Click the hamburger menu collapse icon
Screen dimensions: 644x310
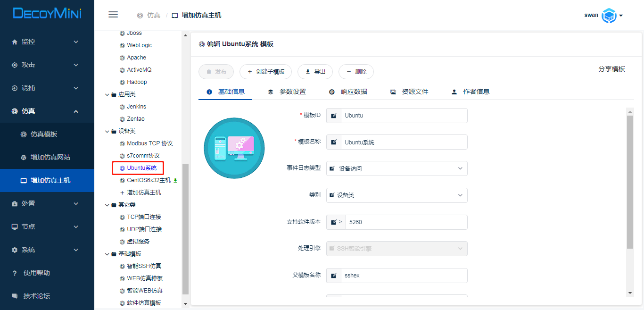coord(113,15)
